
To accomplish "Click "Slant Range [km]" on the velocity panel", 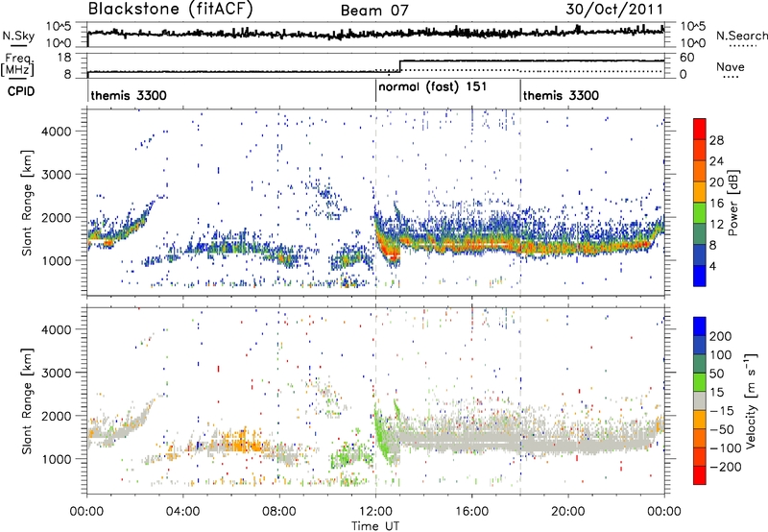I will (x=27, y=400).
